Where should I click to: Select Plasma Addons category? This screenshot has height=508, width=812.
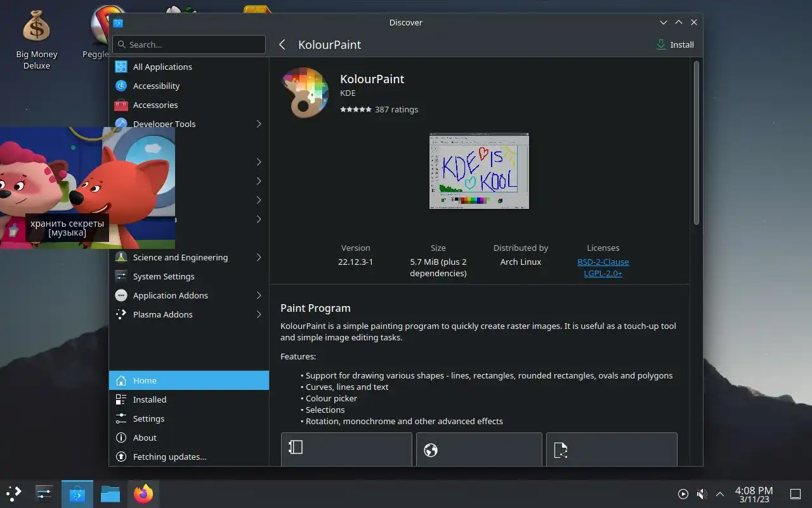click(189, 314)
